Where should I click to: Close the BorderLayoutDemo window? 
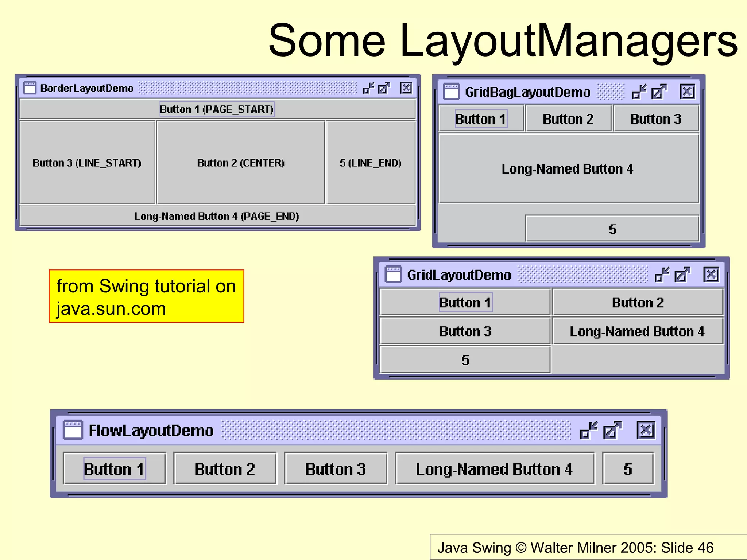coord(406,88)
